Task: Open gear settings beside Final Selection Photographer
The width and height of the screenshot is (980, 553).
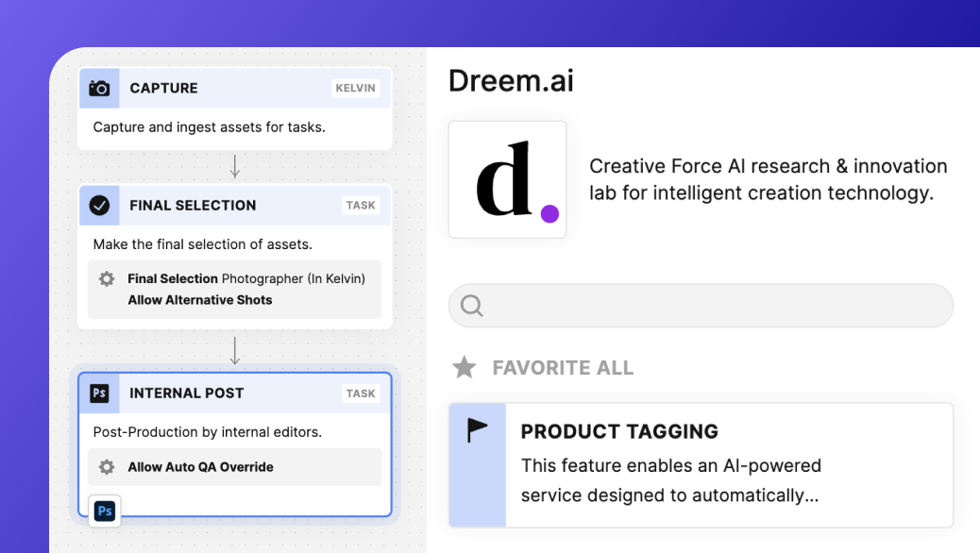Action: 108,279
